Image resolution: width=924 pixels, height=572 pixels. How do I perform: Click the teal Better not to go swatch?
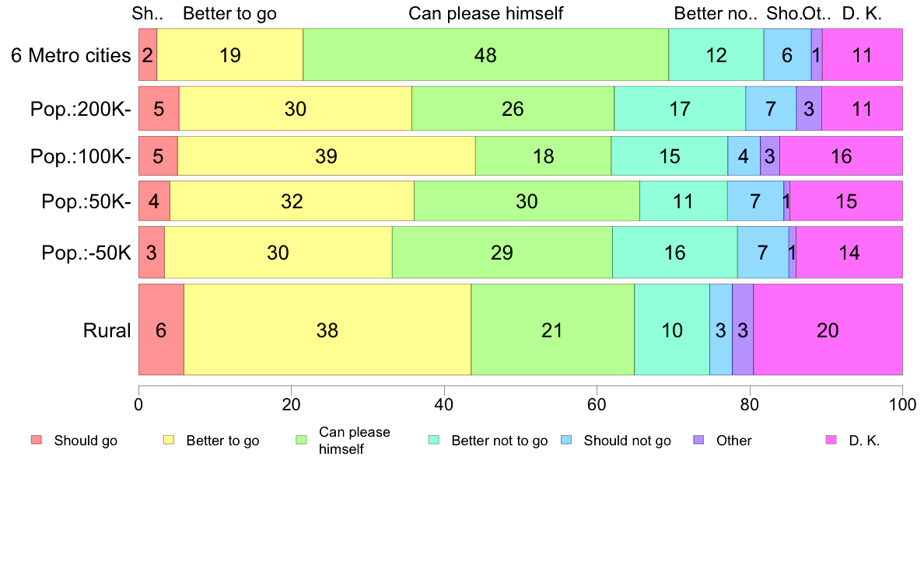tap(434, 440)
